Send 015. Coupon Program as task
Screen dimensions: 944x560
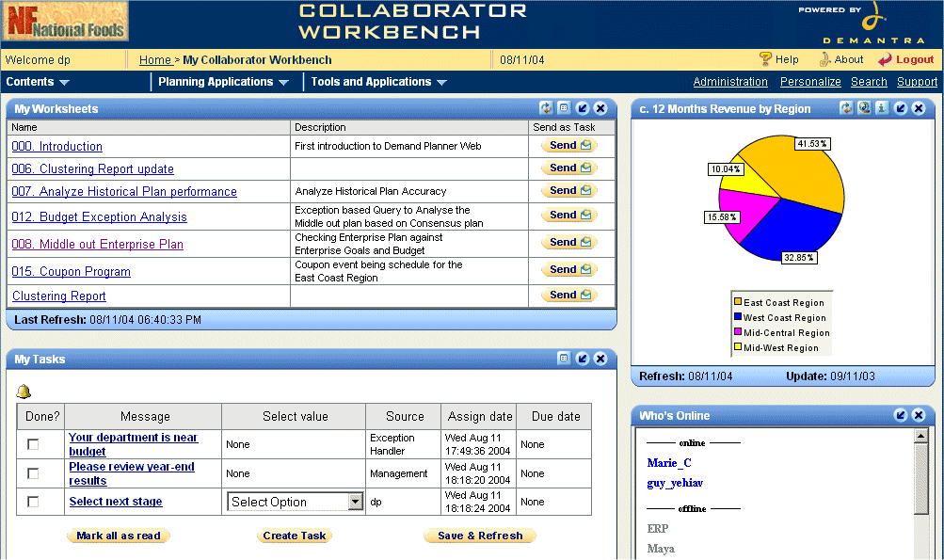coord(569,269)
